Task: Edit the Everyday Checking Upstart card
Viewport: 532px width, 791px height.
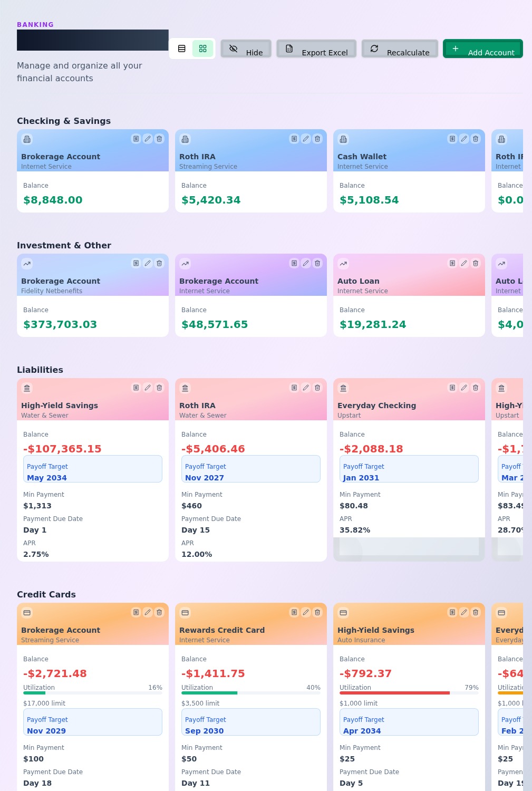Action: pos(464,388)
